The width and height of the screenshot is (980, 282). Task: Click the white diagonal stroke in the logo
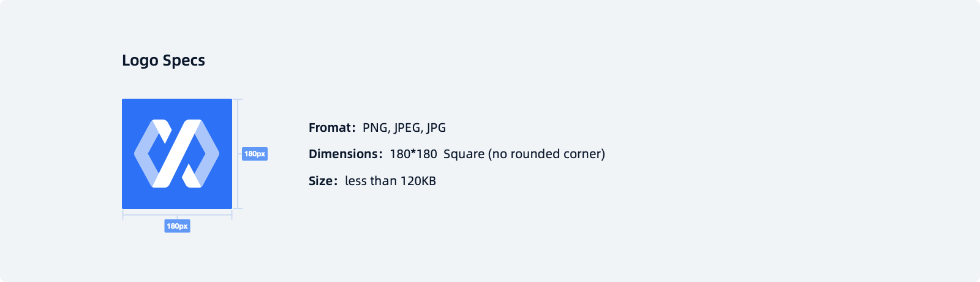coord(177,153)
